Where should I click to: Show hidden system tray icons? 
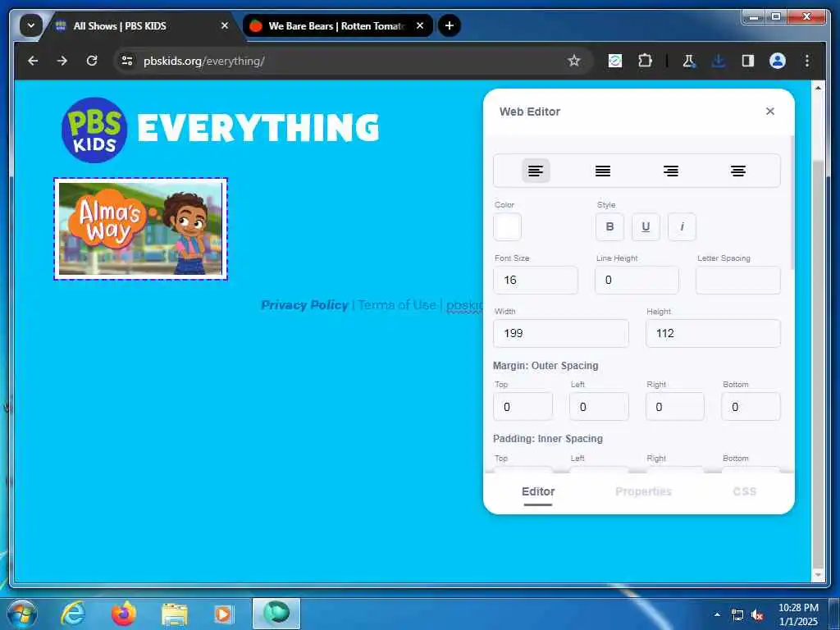717,614
